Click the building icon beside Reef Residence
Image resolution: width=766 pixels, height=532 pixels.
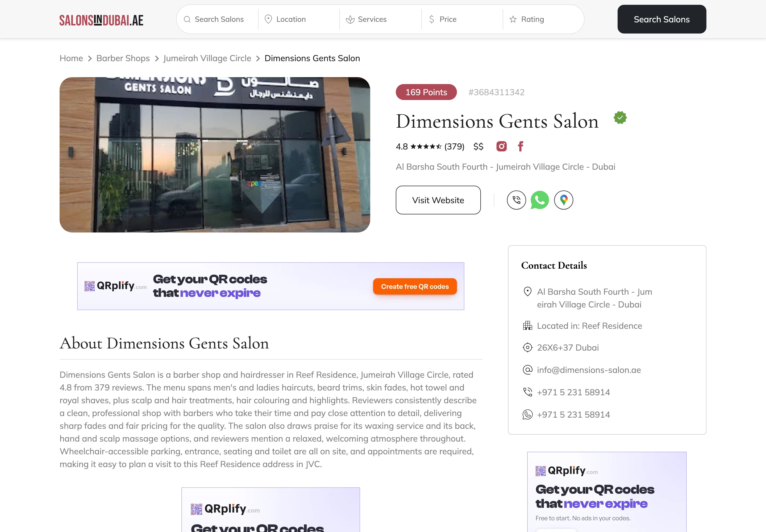click(x=527, y=326)
